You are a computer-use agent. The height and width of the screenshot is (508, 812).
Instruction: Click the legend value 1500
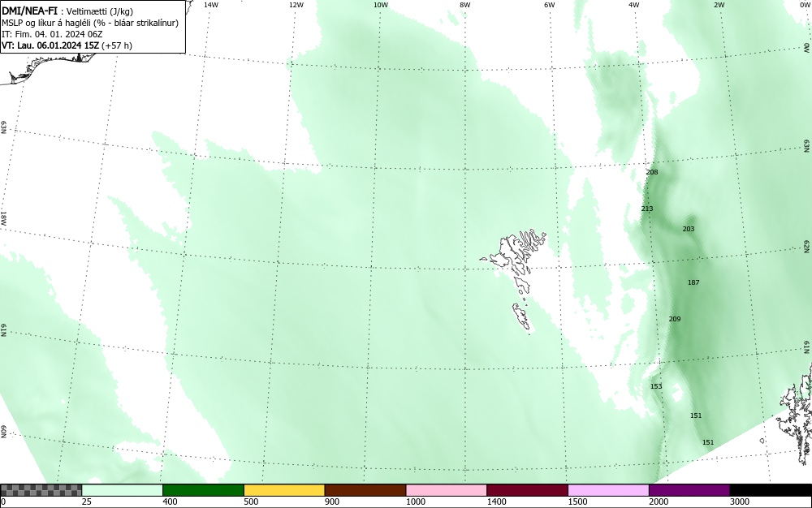pyautogui.click(x=577, y=502)
